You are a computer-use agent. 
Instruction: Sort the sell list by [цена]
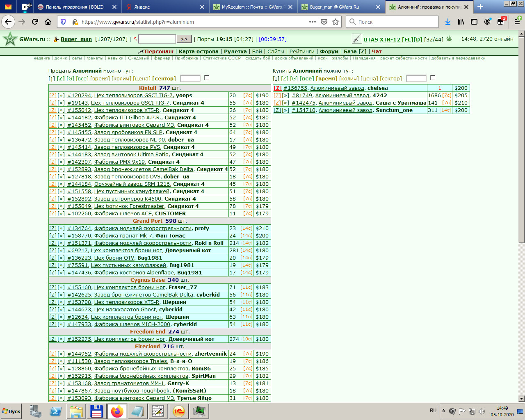click(142, 78)
